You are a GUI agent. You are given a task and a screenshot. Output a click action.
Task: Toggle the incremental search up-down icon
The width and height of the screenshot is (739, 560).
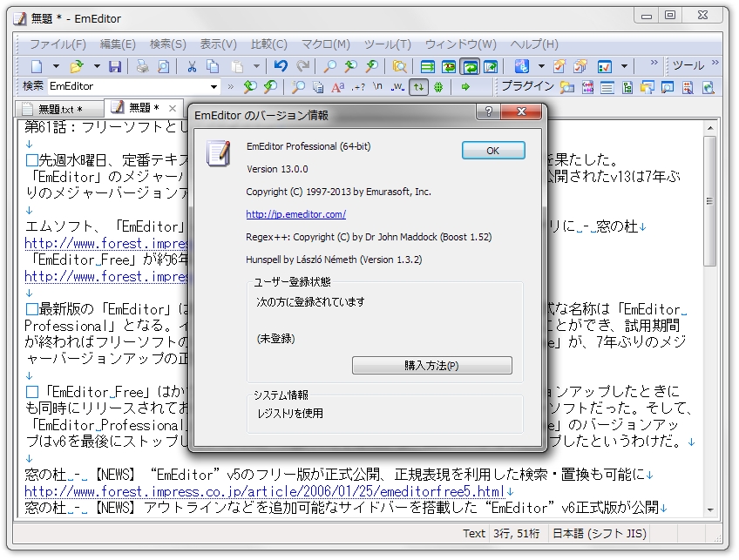(x=417, y=86)
